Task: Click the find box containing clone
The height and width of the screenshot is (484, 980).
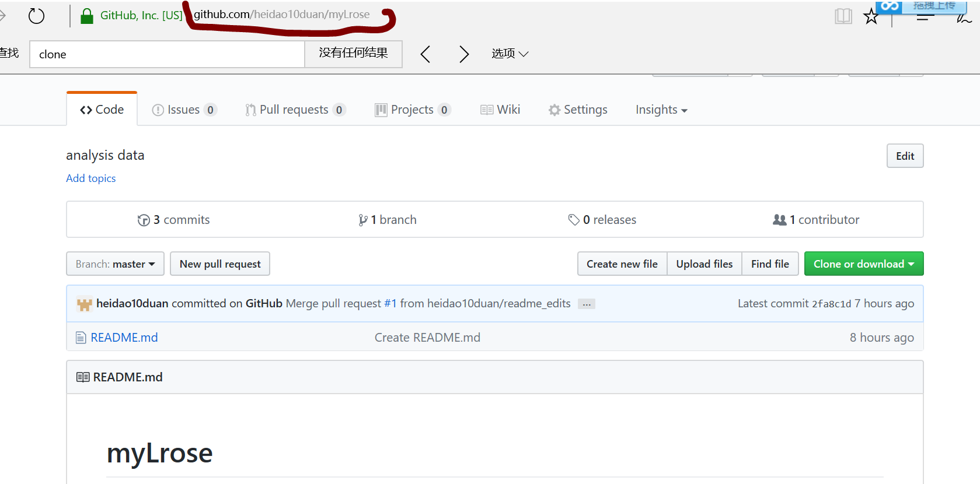Action: click(167, 54)
